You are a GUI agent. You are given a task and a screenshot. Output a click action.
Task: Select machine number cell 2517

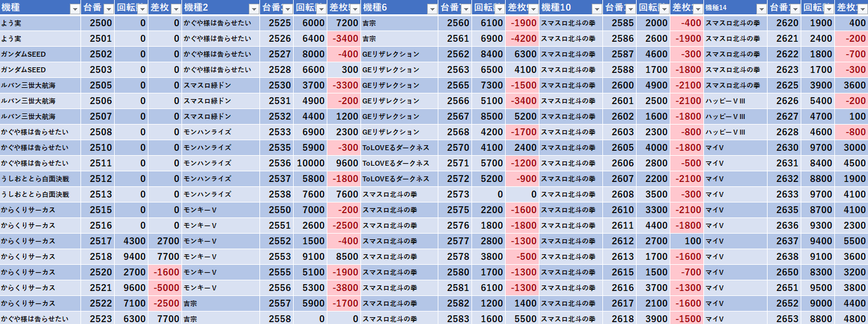98,241
